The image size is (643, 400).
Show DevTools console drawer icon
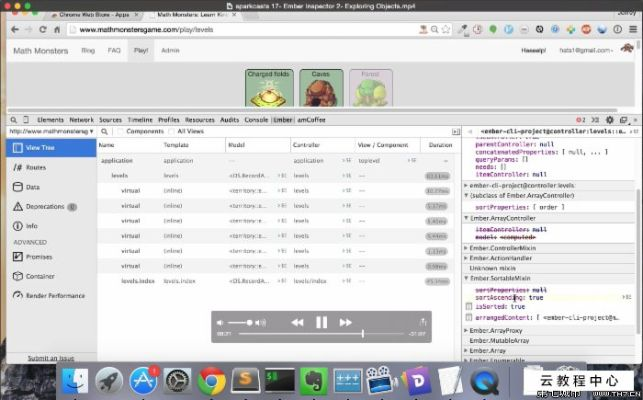click(x=595, y=120)
